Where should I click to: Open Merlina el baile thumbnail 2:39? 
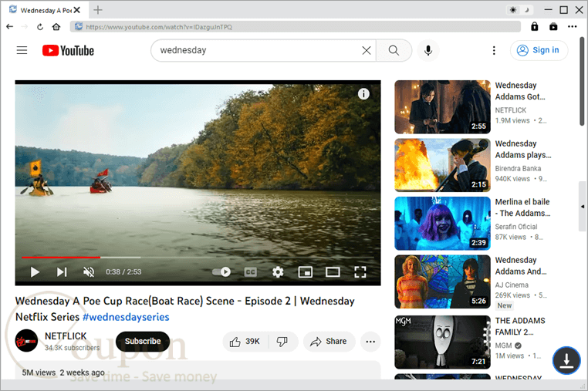point(442,224)
